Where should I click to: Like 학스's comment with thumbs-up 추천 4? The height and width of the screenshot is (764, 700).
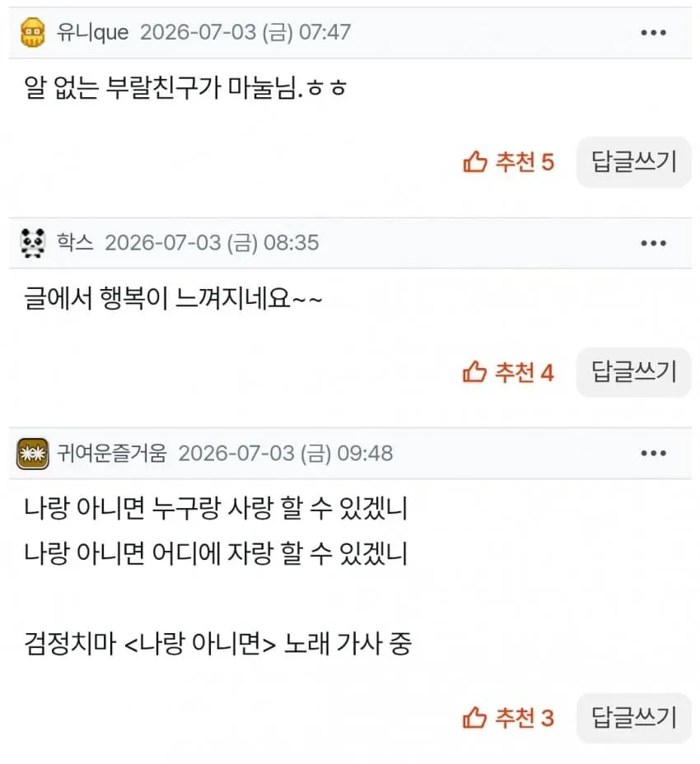[508, 373]
